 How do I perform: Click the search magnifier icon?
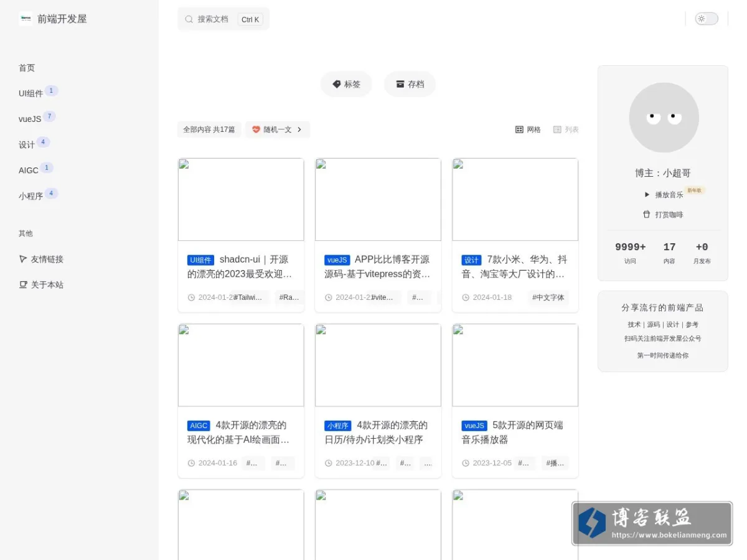(x=189, y=19)
